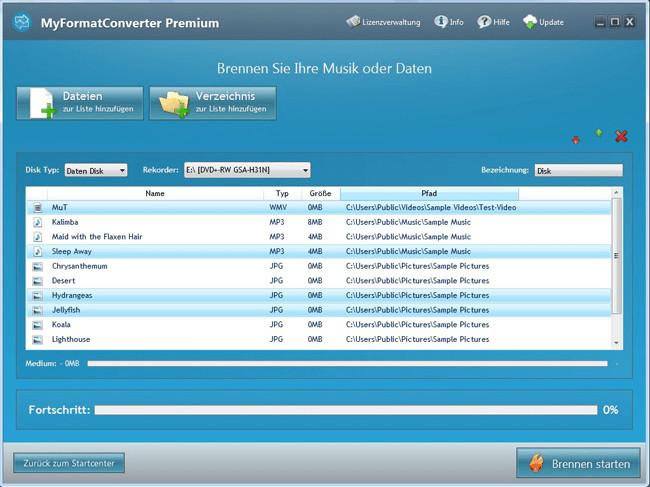Image resolution: width=650 pixels, height=487 pixels.
Task: Sort list by Pfad column header
Action: (x=429, y=193)
